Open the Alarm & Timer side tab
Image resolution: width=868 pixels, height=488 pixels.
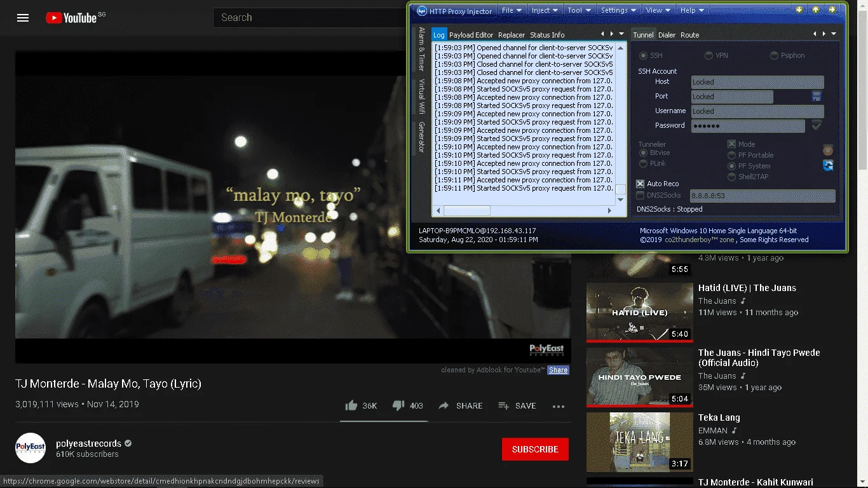click(x=421, y=50)
